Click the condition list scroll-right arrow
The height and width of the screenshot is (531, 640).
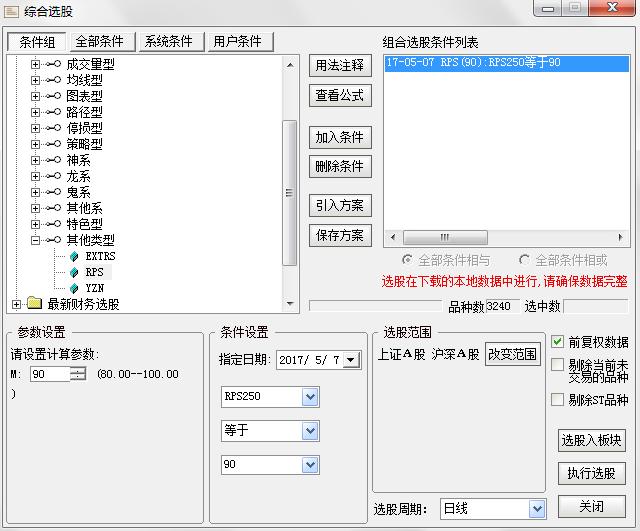[620, 237]
